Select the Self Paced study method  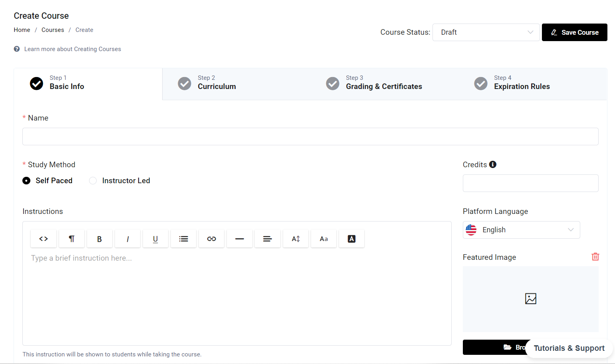(x=26, y=181)
